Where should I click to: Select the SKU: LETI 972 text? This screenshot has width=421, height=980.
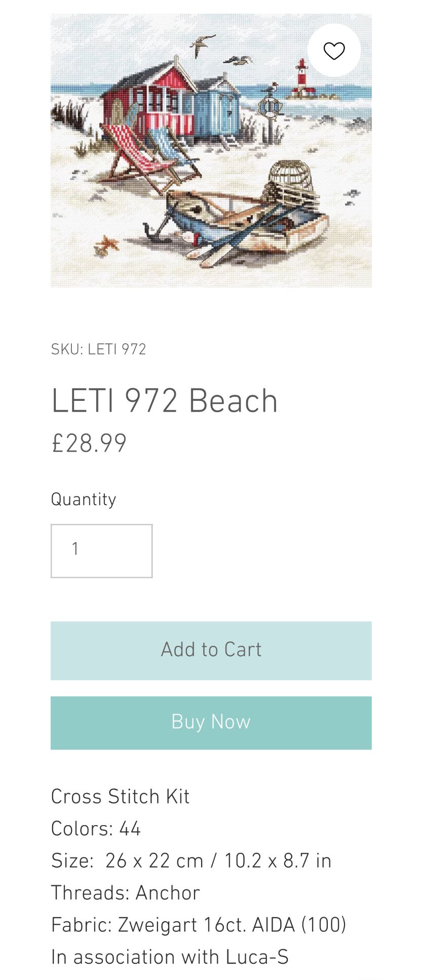tap(98, 350)
